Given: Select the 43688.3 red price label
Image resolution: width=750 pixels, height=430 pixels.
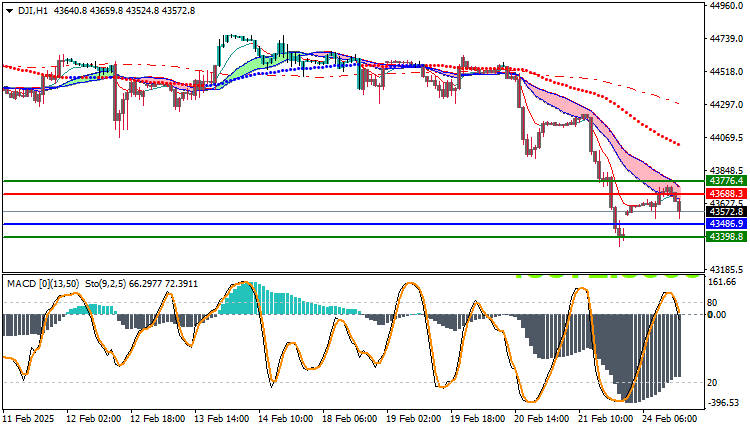Looking at the screenshot, I should tap(726, 194).
